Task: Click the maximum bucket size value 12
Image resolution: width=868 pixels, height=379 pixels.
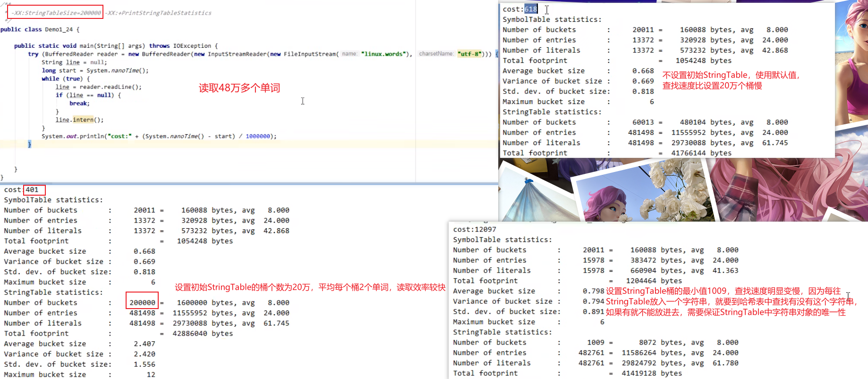Action: pyautogui.click(x=151, y=375)
